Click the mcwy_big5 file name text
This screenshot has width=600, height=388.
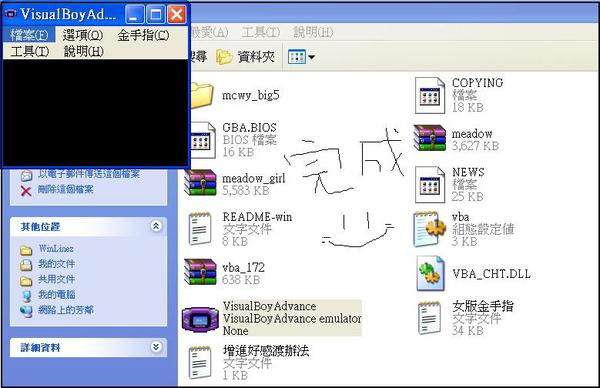click(x=251, y=95)
